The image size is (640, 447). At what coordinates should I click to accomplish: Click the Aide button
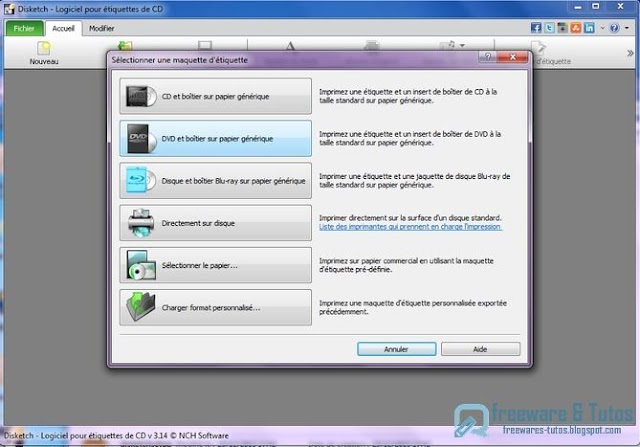click(x=480, y=349)
